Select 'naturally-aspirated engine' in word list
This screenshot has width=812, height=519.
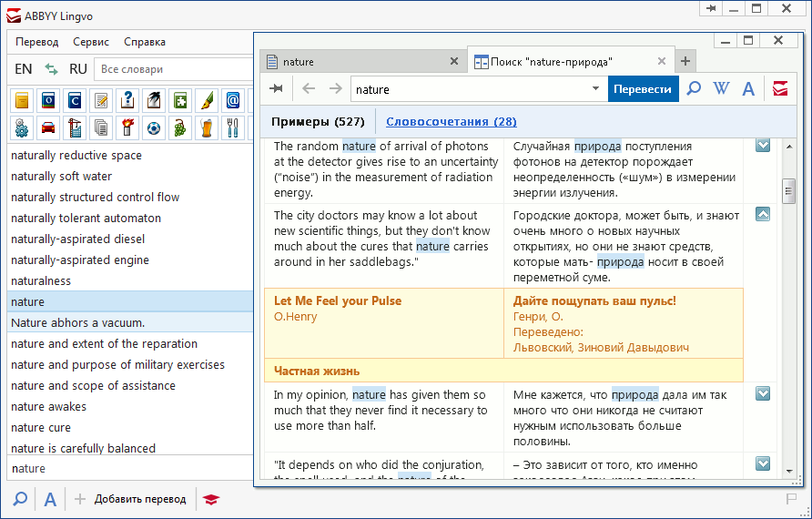click(x=130, y=260)
